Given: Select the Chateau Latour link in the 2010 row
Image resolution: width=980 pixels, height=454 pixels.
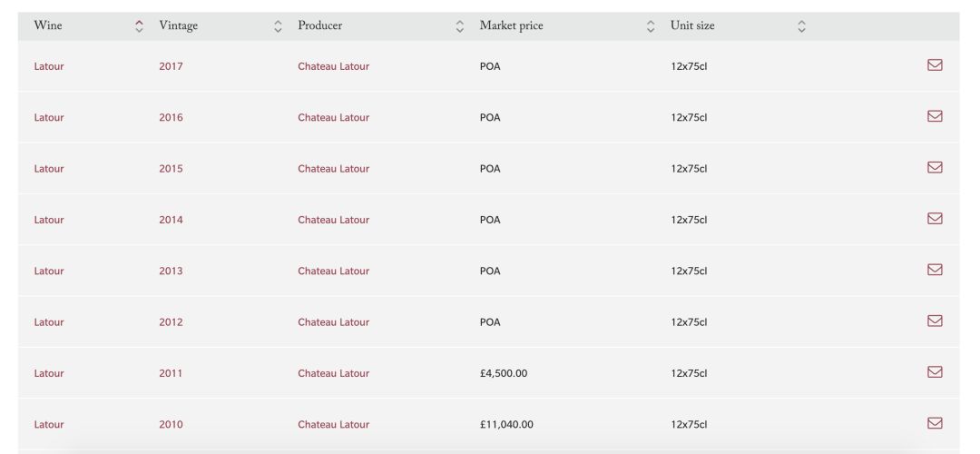Looking at the screenshot, I should (x=333, y=425).
